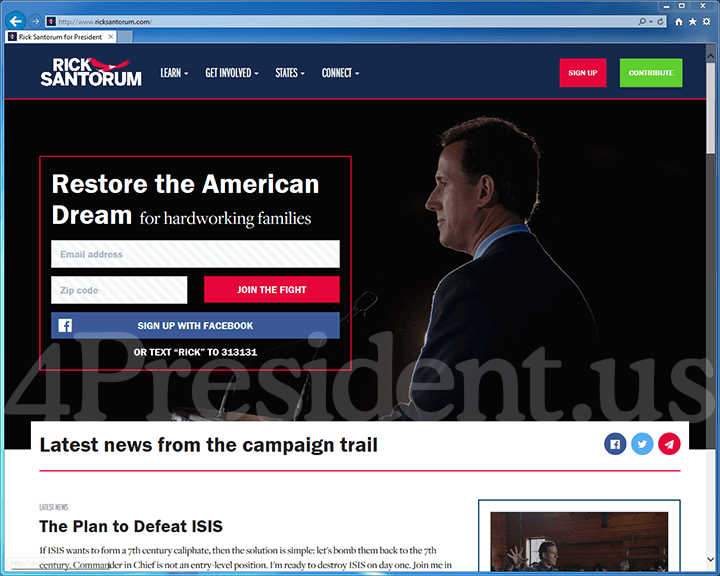Viewport: 720px width, 576px height.
Task: Click the green CONTRIBUTE button
Action: tap(651, 73)
